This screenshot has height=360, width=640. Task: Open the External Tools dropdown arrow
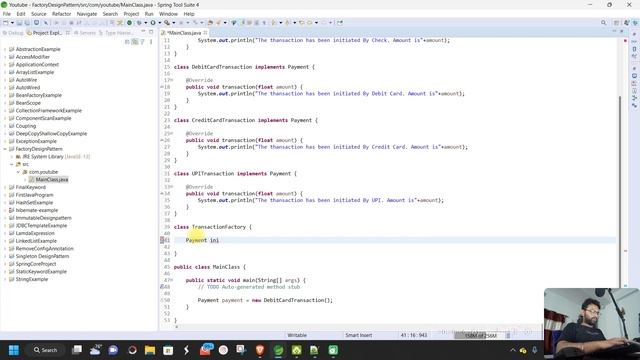[x=173, y=23]
